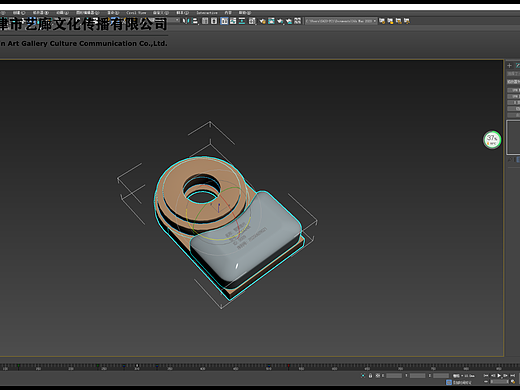Open the 渲染 (Rendering) menu
520x390 pixels.
click(113, 13)
